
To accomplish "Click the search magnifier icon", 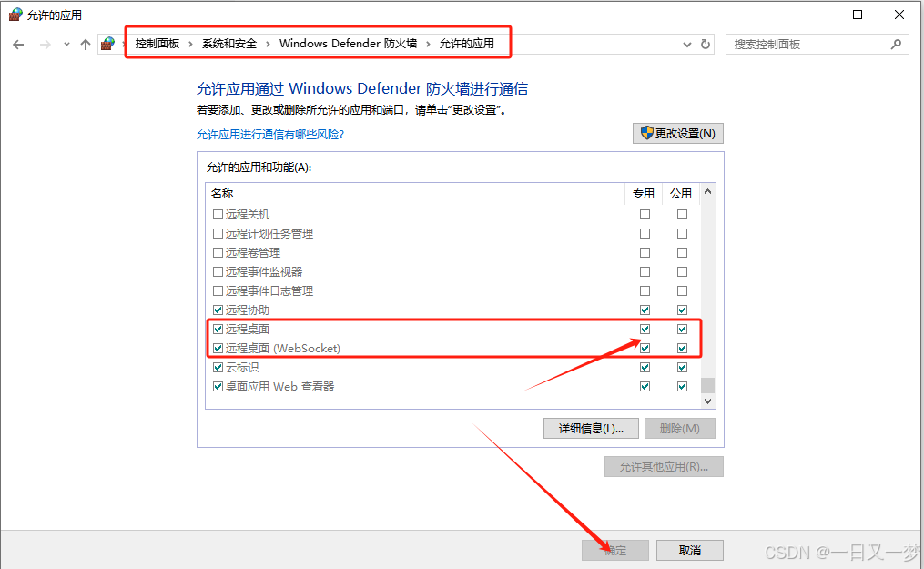I will tap(896, 45).
